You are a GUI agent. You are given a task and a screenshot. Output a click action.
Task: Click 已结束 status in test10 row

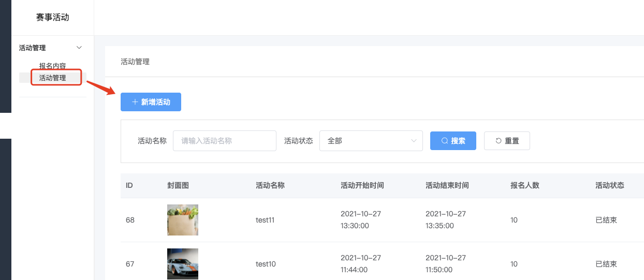coord(606,264)
